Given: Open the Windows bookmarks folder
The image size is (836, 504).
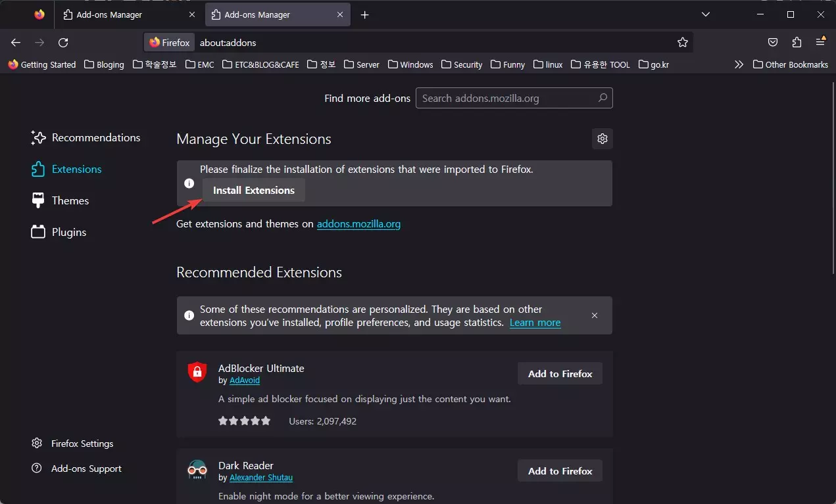Looking at the screenshot, I should coord(410,64).
